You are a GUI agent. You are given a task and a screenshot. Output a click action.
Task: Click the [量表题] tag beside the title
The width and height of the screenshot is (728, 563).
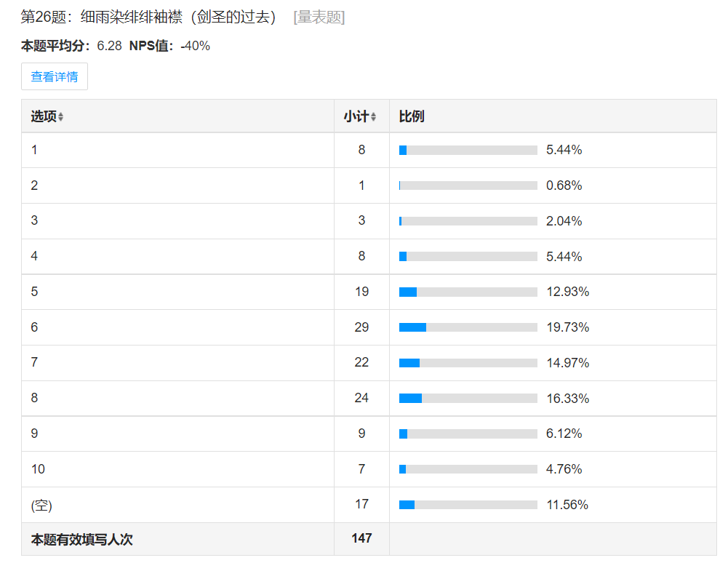[319, 17]
